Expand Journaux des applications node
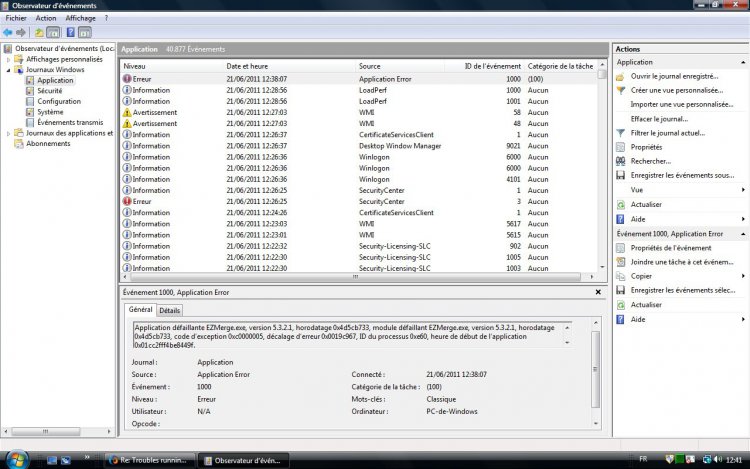This screenshot has width=750, height=469. (x=8, y=133)
